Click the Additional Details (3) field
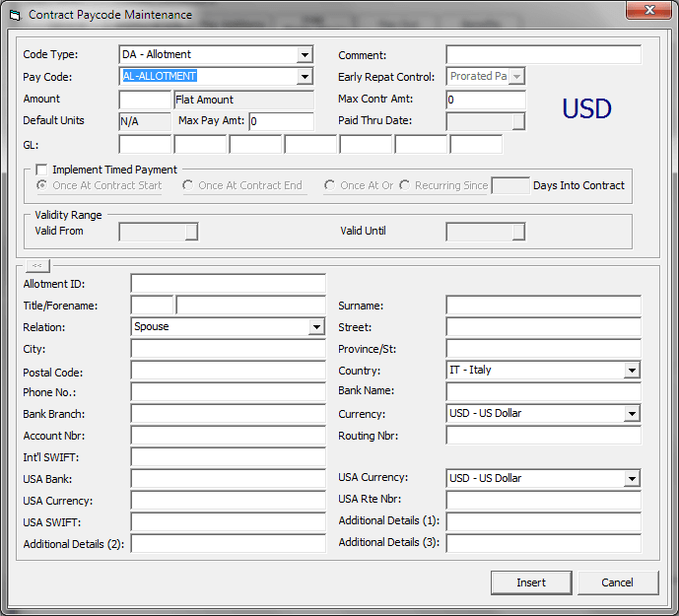679x616 pixels. pos(543,544)
